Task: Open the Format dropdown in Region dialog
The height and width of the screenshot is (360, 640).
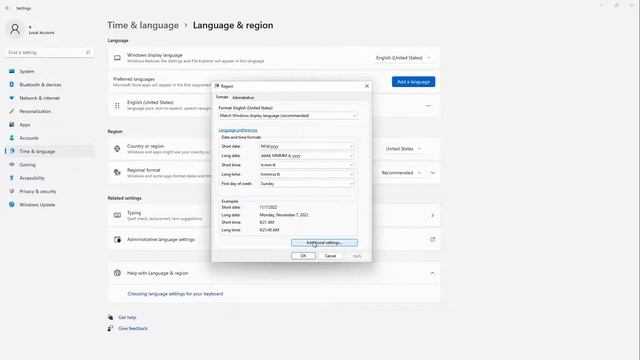Action: [x=288, y=116]
